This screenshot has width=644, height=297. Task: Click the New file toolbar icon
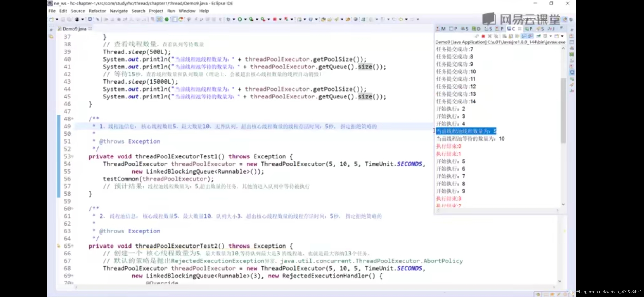pos(51,19)
